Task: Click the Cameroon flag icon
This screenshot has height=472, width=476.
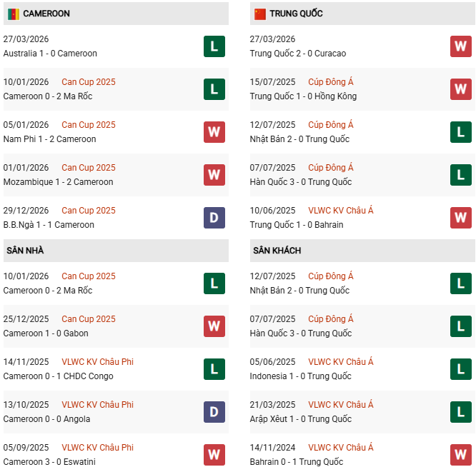Action: 14,14
